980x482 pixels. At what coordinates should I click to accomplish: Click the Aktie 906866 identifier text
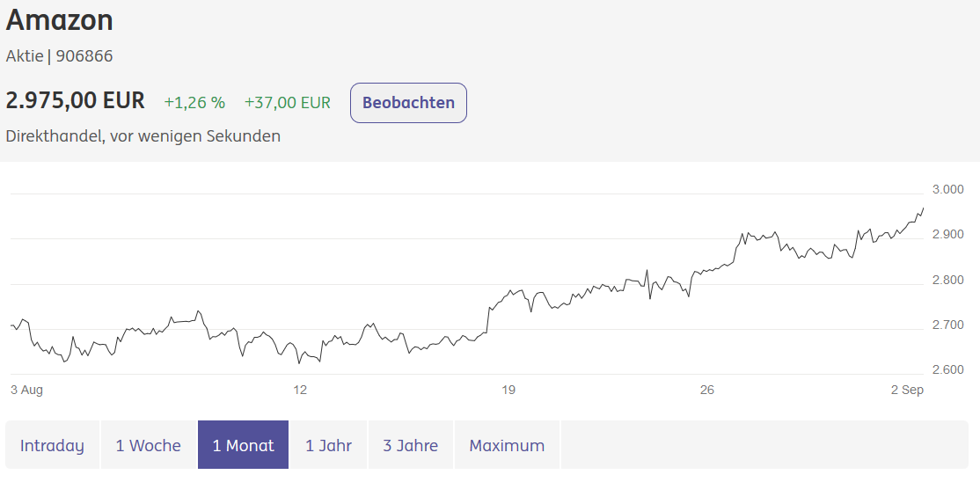(x=60, y=56)
